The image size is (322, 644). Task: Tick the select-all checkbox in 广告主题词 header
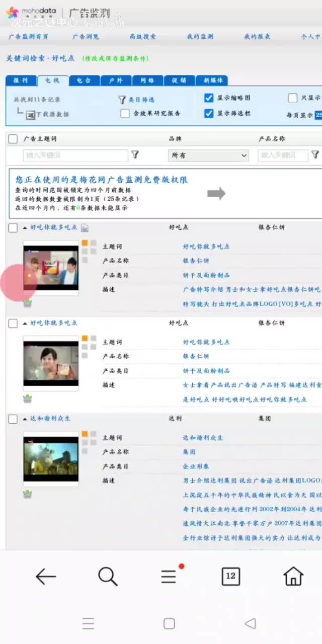click(13, 139)
